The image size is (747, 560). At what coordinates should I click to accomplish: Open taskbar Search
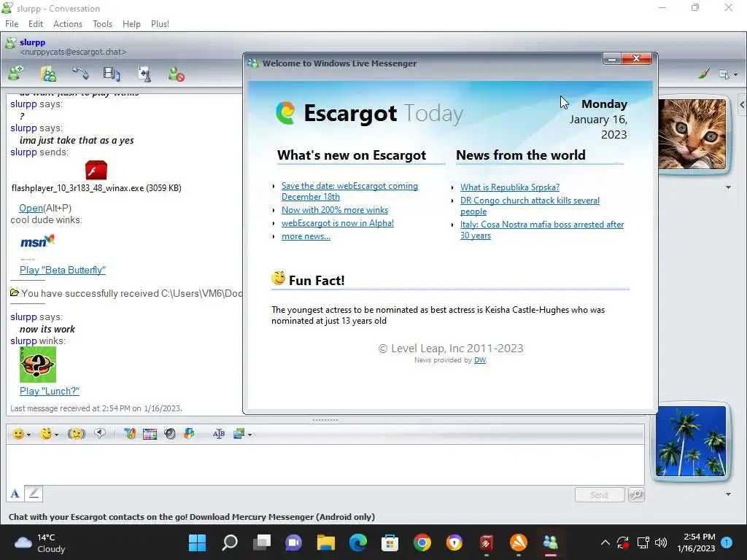pos(230,542)
